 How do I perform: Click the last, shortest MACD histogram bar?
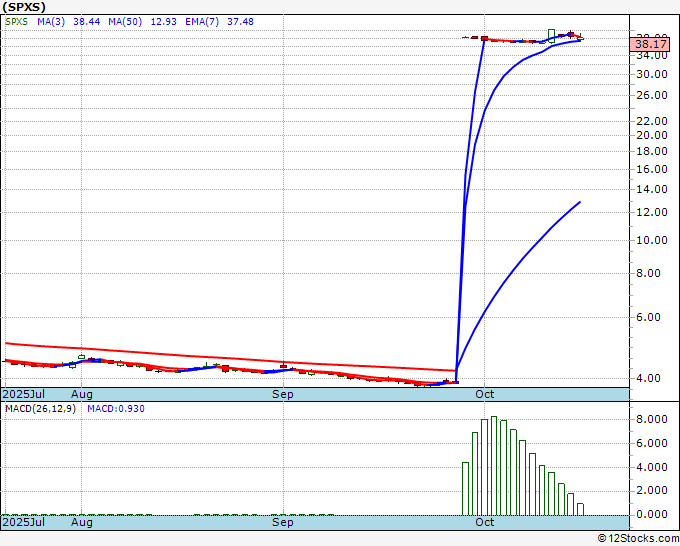coord(580,508)
